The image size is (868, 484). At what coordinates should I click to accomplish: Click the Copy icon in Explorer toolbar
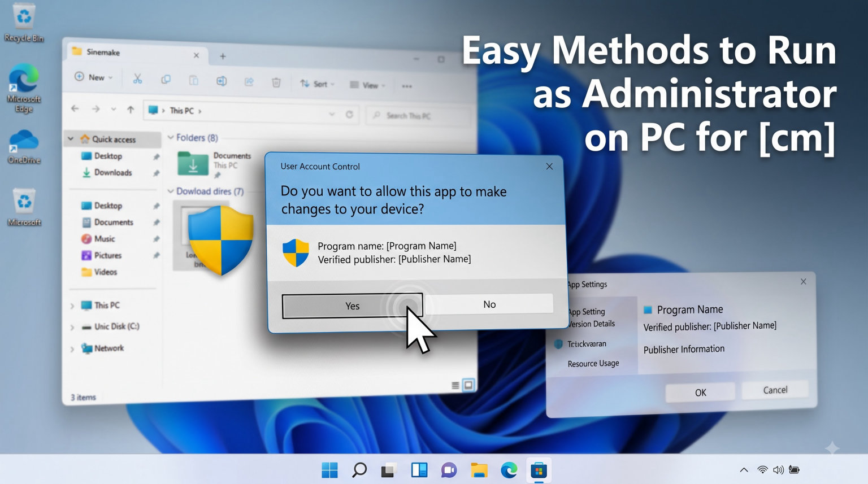click(166, 80)
